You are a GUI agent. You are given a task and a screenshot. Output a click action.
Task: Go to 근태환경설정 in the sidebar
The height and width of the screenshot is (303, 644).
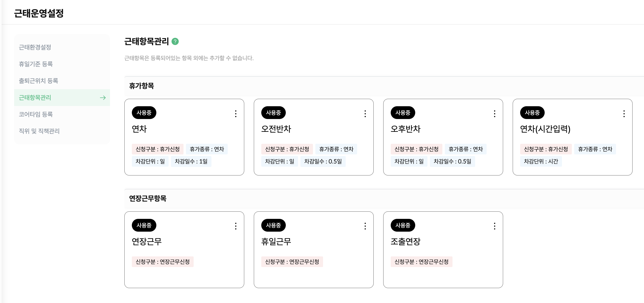tap(35, 47)
